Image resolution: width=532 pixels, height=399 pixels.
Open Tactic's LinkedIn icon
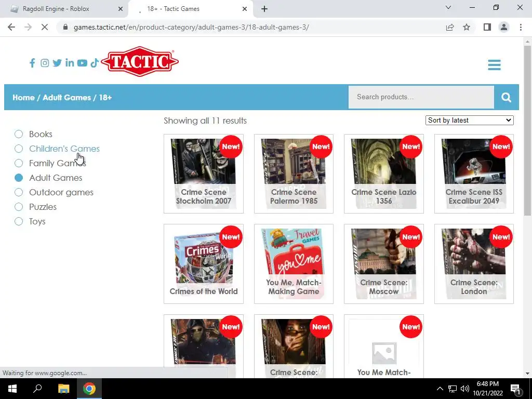coord(70,63)
